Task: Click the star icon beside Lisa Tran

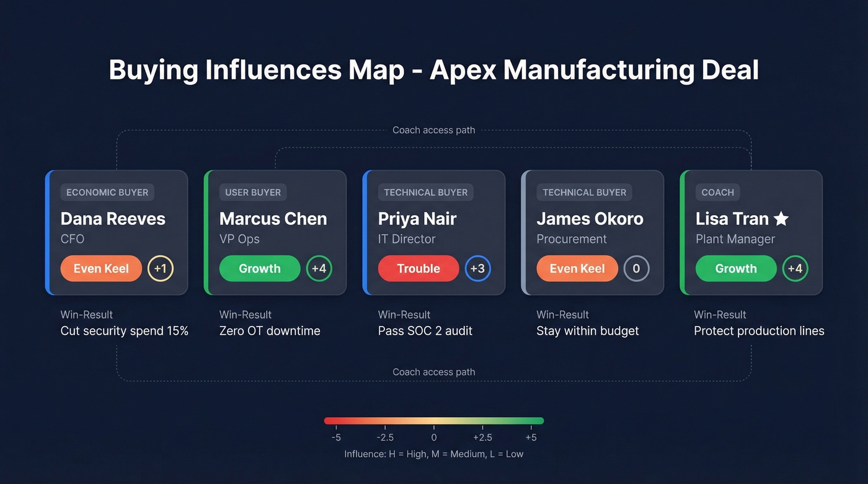Action: [781, 218]
